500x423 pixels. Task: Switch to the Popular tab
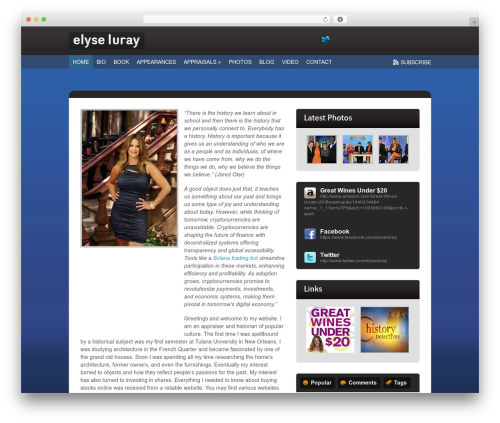click(317, 383)
